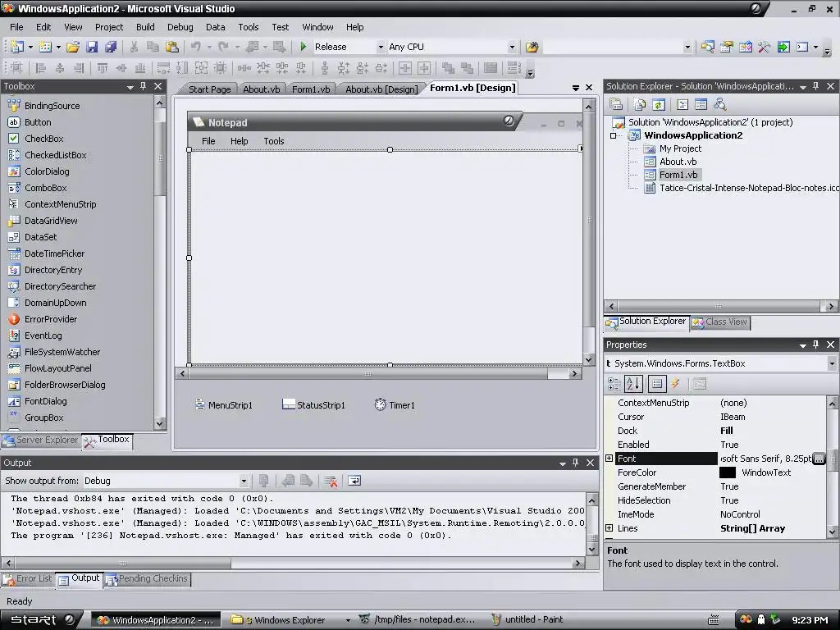This screenshot has height=630, width=840.
Task: Click the Align Lefts layout icon
Action: [x=41, y=68]
